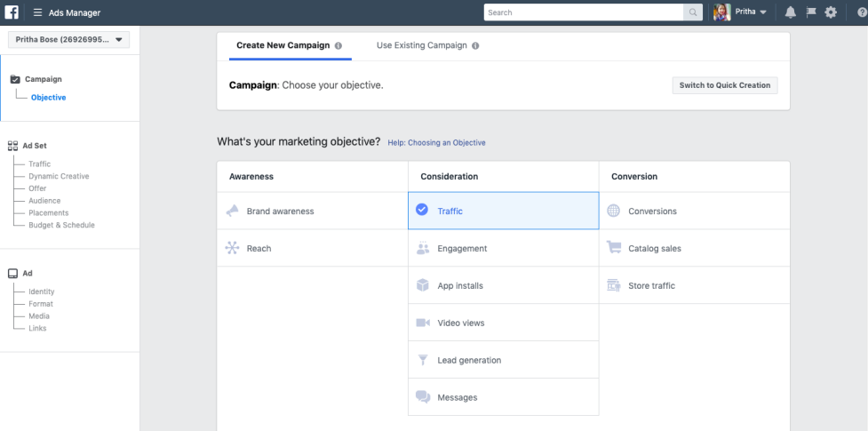
Task: Select the Create New Campaign tab
Action: coord(283,45)
